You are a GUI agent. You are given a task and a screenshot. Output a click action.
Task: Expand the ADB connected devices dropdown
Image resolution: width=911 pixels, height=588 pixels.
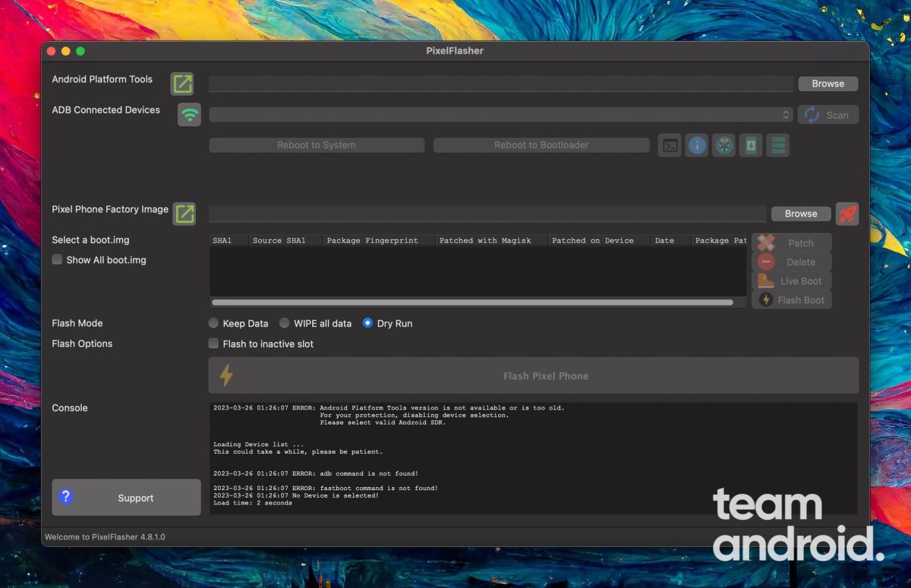501,115
